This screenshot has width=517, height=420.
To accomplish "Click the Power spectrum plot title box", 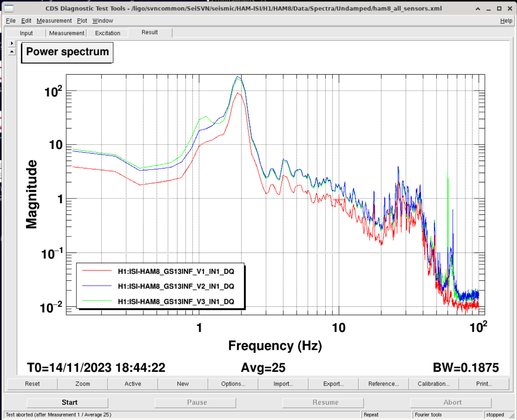I will (67, 52).
